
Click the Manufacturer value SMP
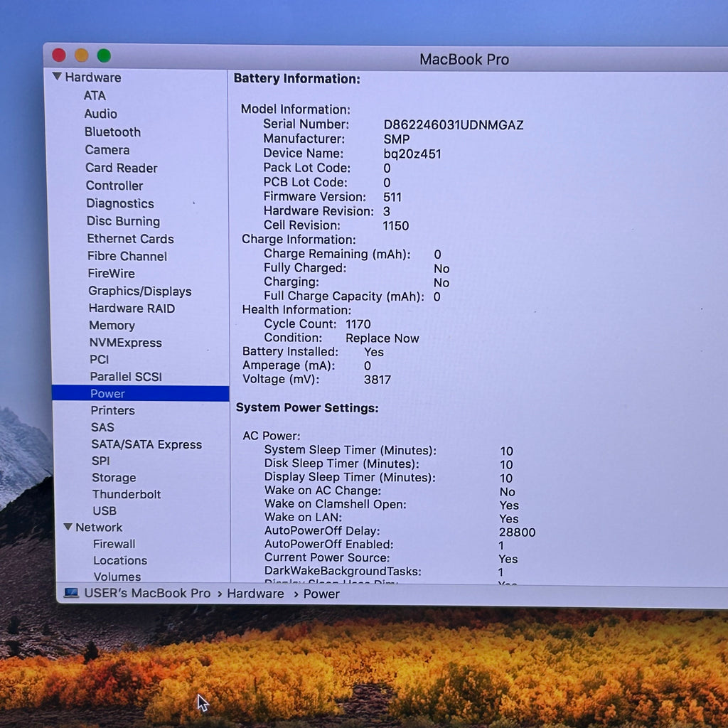[397, 139]
